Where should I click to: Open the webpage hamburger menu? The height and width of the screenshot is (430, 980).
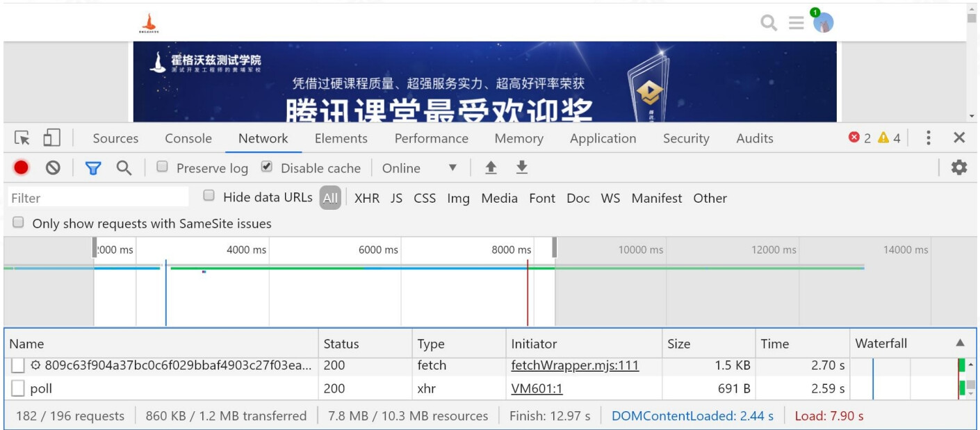click(797, 23)
